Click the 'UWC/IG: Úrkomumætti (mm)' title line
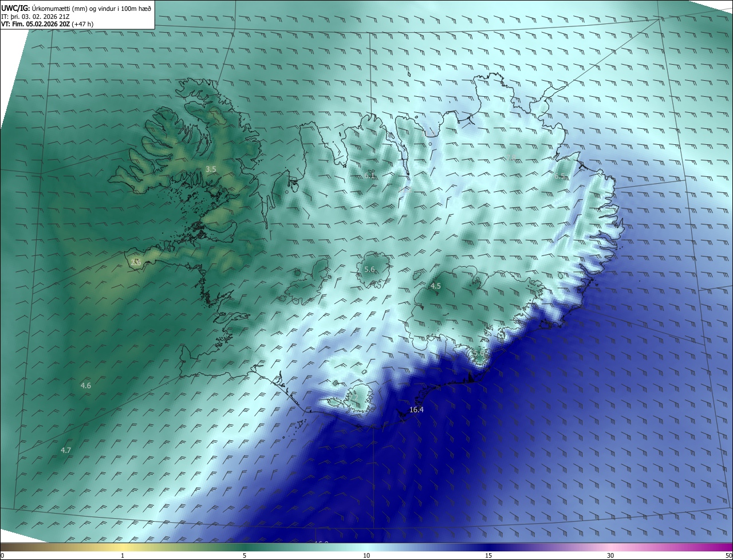 point(76,8)
